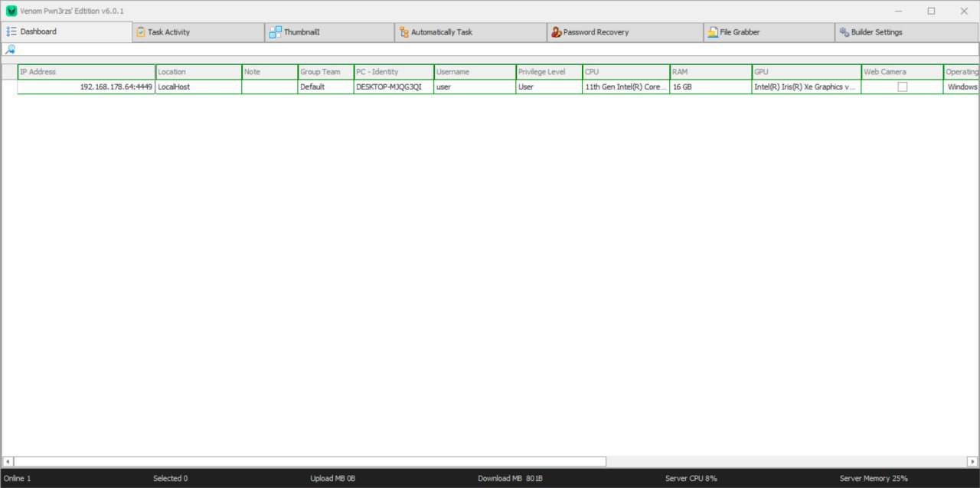
Task: Click the search magnifier icon
Action: 10,50
